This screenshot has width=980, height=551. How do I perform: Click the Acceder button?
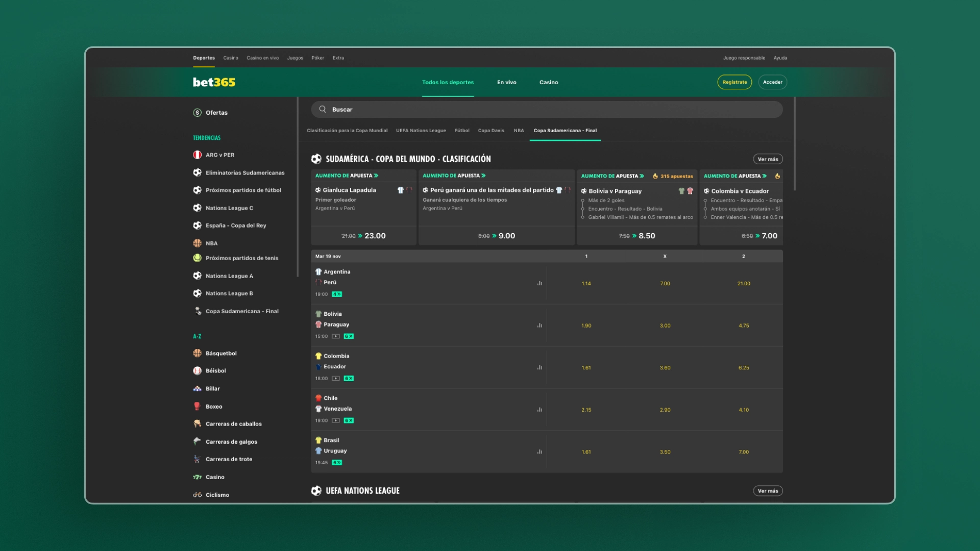[x=772, y=82]
